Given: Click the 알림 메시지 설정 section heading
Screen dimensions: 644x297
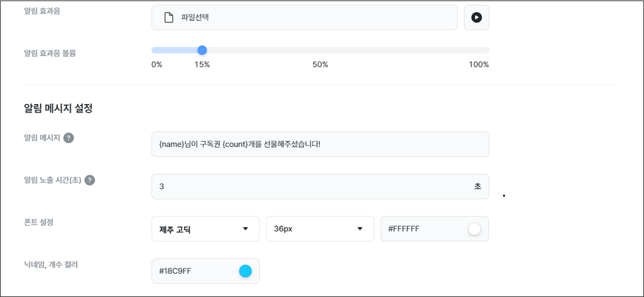Looking at the screenshot, I should pos(58,108).
